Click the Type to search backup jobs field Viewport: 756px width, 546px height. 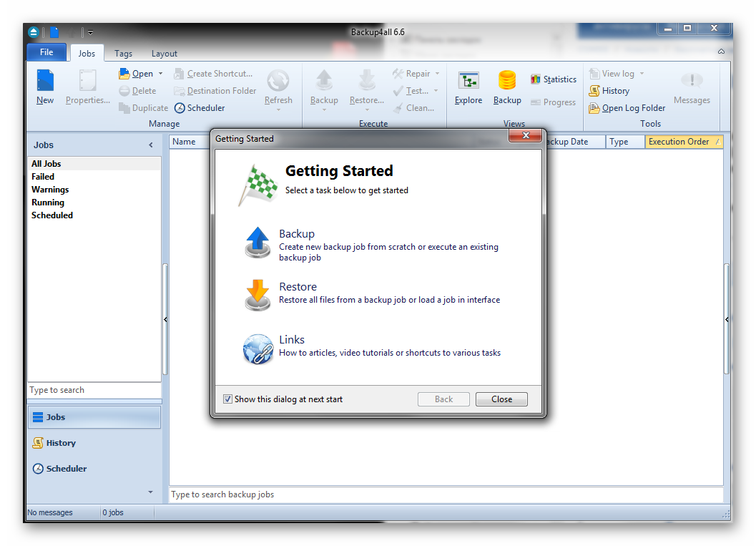click(x=446, y=494)
